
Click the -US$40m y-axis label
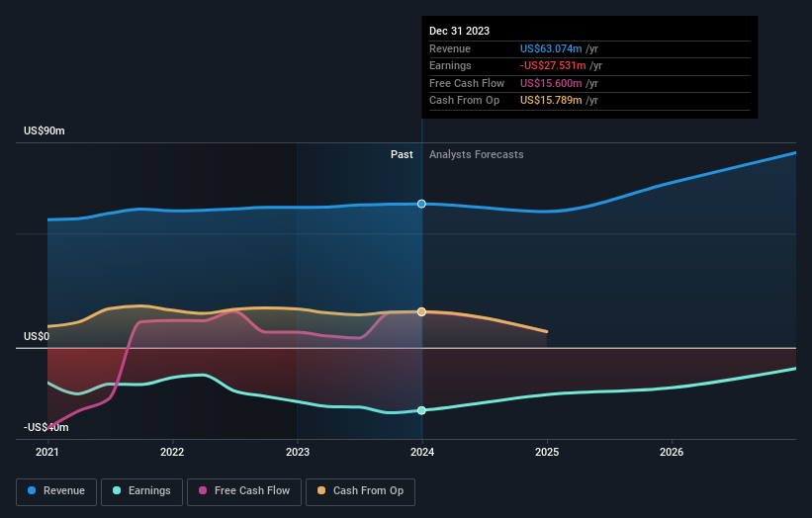[46, 427]
